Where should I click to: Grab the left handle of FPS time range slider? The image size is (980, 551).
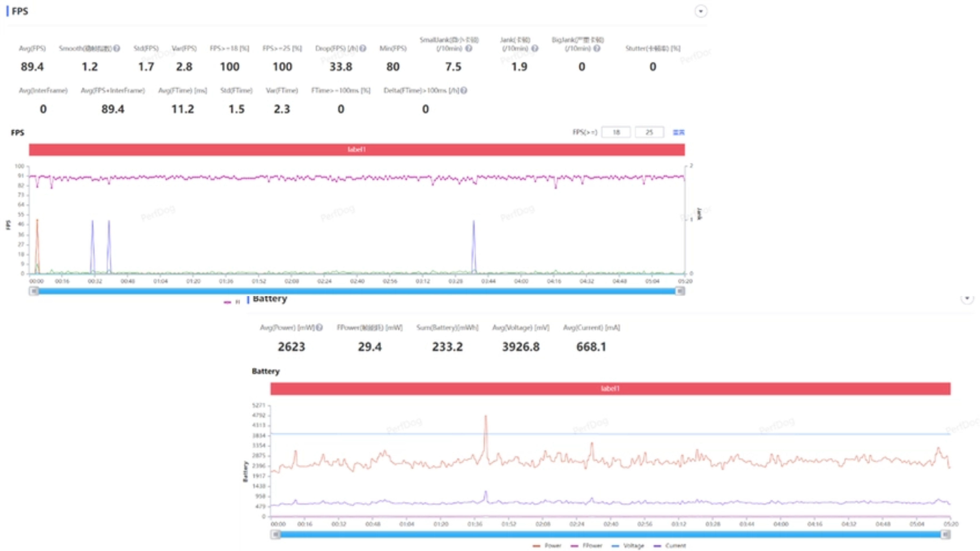tap(34, 291)
